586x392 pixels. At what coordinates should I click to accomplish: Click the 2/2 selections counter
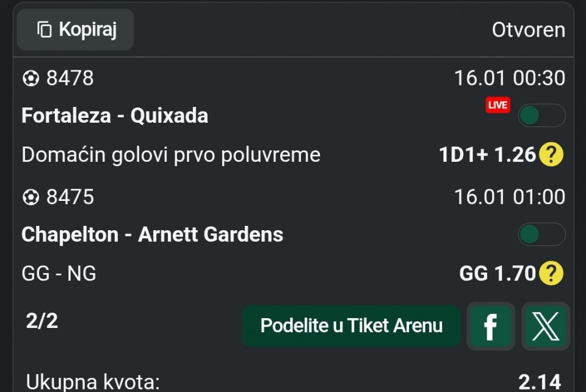point(42,321)
